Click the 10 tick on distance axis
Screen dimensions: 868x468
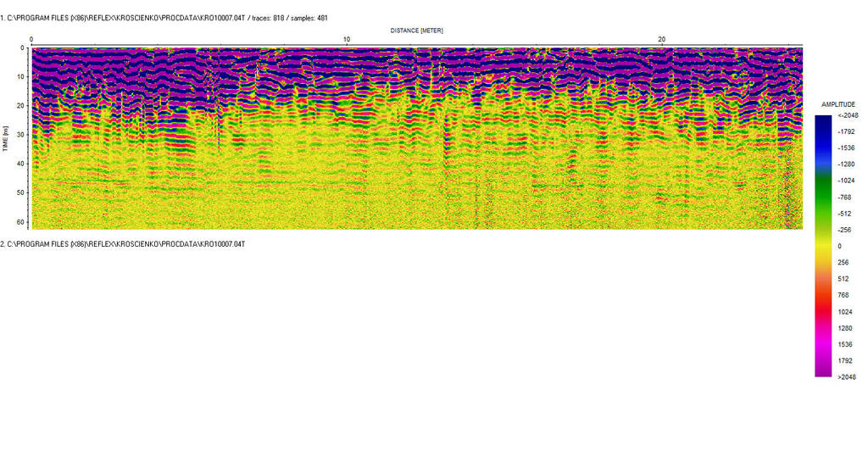(x=346, y=40)
